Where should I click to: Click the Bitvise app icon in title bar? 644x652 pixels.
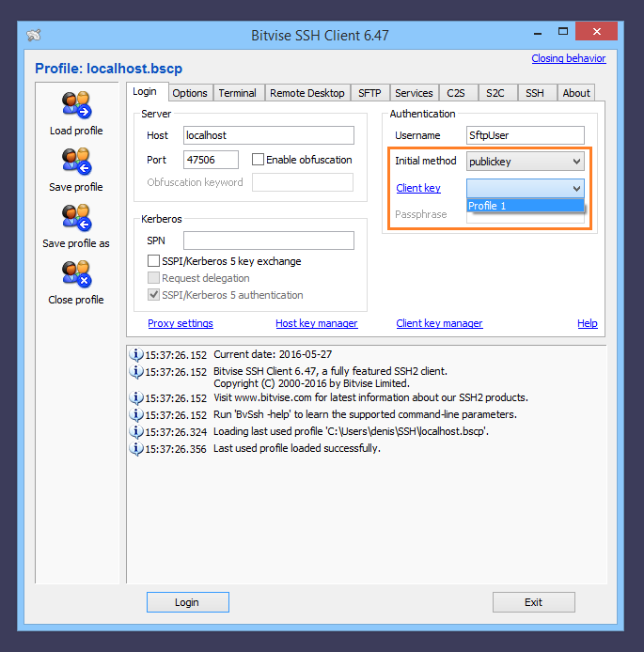point(34,35)
